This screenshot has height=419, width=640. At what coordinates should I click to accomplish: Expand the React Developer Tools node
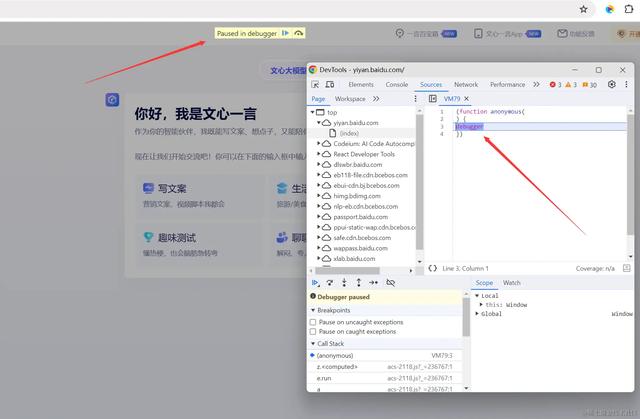click(318, 154)
